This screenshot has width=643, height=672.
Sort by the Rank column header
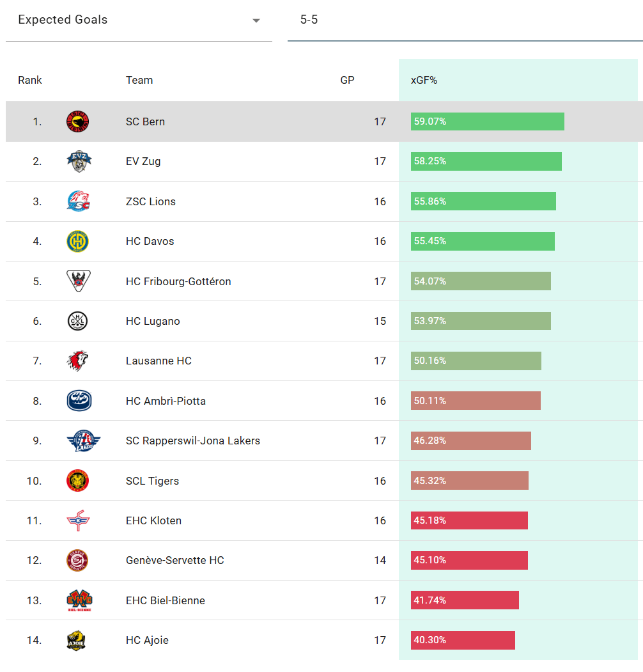(30, 81)
